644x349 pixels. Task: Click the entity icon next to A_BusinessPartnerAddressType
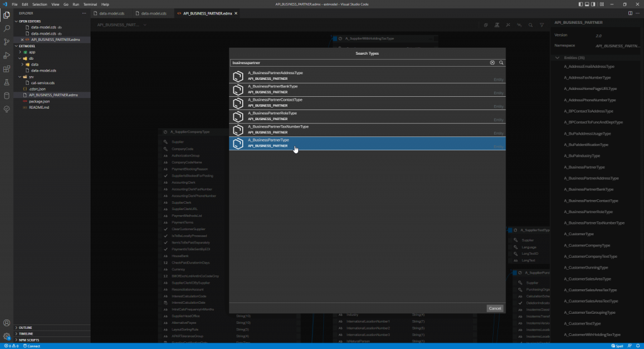[238, 76]
